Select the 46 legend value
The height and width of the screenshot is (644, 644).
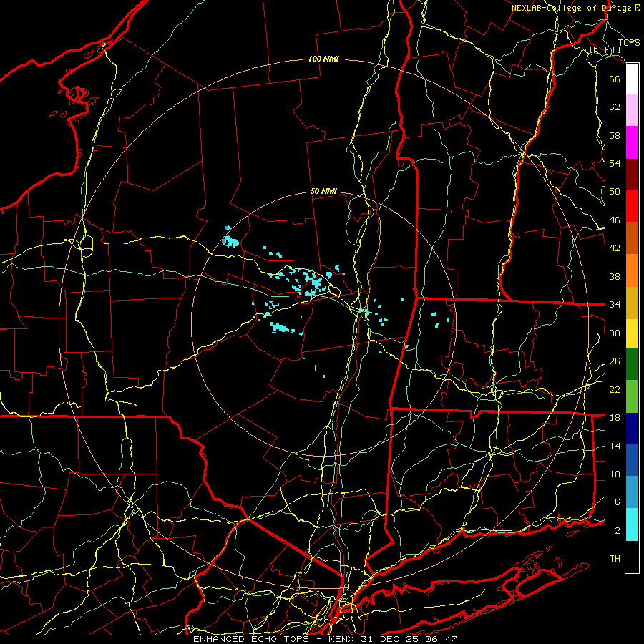pos(615,220)
